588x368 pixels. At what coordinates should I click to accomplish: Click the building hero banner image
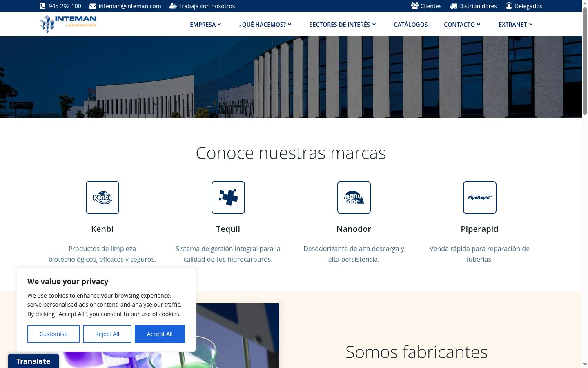(x=291, y=77)
